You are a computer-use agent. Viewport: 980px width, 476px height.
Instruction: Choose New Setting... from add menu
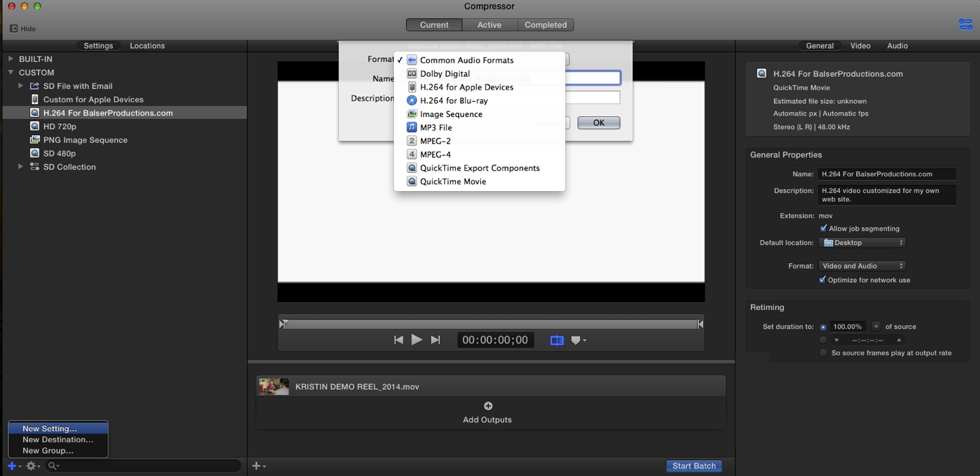coord(58,428)
